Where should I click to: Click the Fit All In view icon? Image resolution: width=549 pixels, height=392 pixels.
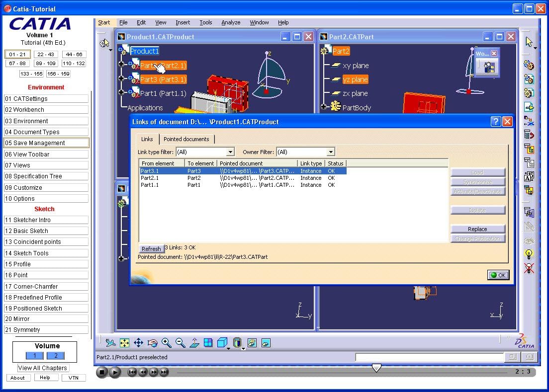point(124,343)
